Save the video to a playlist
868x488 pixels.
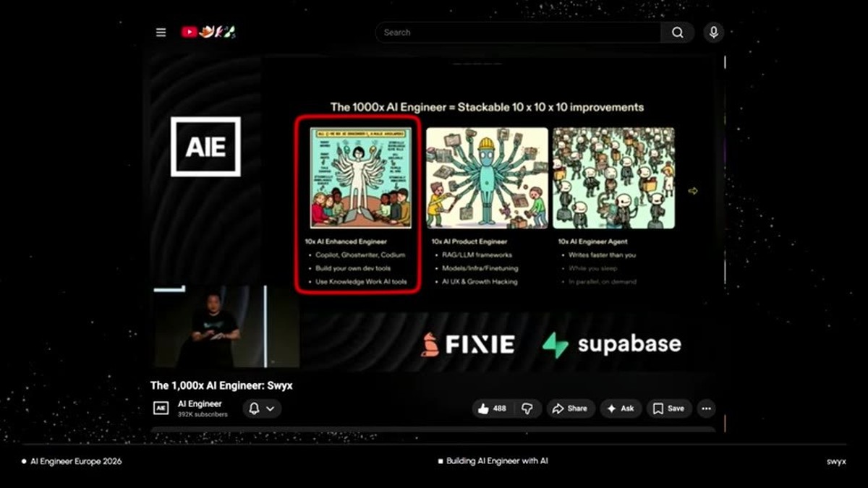tap(669, 408)
